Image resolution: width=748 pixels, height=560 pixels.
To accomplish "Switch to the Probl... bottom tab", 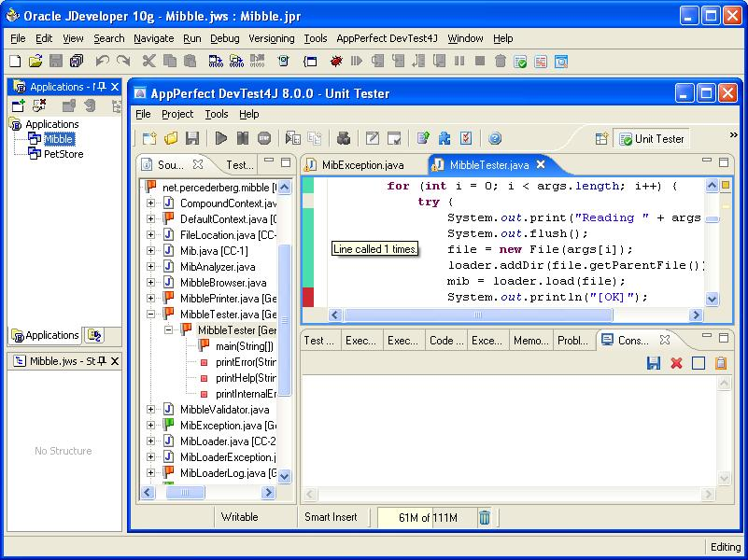I will [574, 341].
